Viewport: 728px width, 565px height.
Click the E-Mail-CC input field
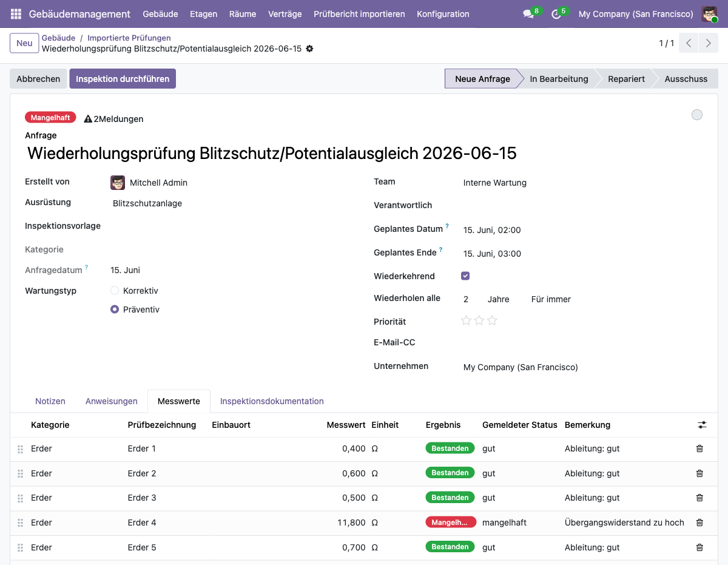(x=582, y=343)
